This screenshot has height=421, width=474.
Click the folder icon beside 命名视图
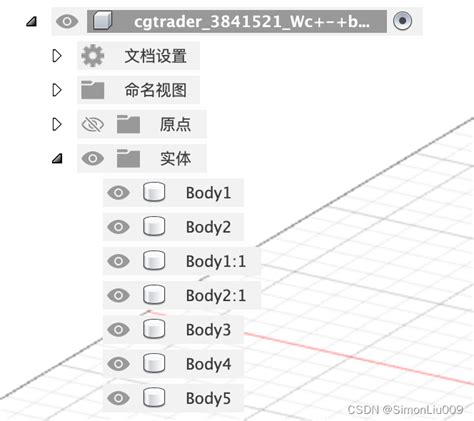coord(93,90)
